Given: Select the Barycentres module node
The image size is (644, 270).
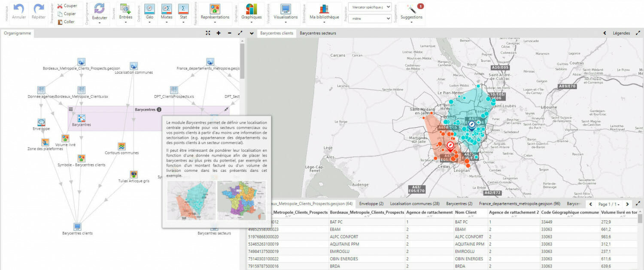Looking at the screenshot, I should [81, 118].
